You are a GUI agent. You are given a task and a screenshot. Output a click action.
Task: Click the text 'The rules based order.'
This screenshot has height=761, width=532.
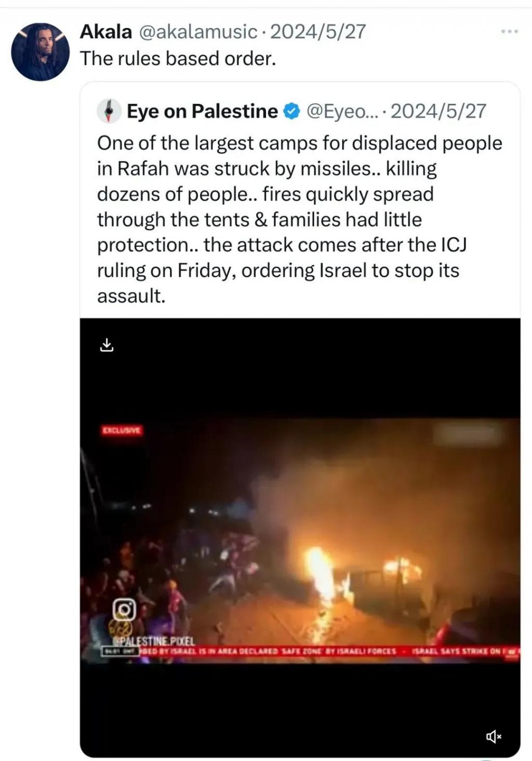click(178, 58)
